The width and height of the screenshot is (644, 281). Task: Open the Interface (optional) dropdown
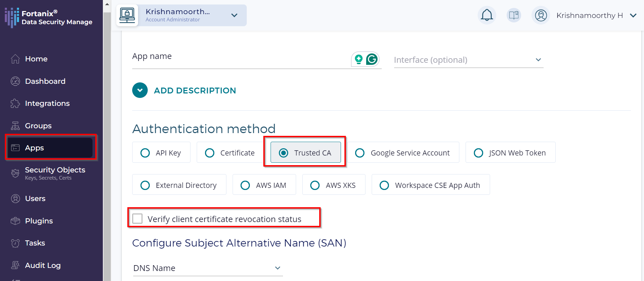pos(468,60)
